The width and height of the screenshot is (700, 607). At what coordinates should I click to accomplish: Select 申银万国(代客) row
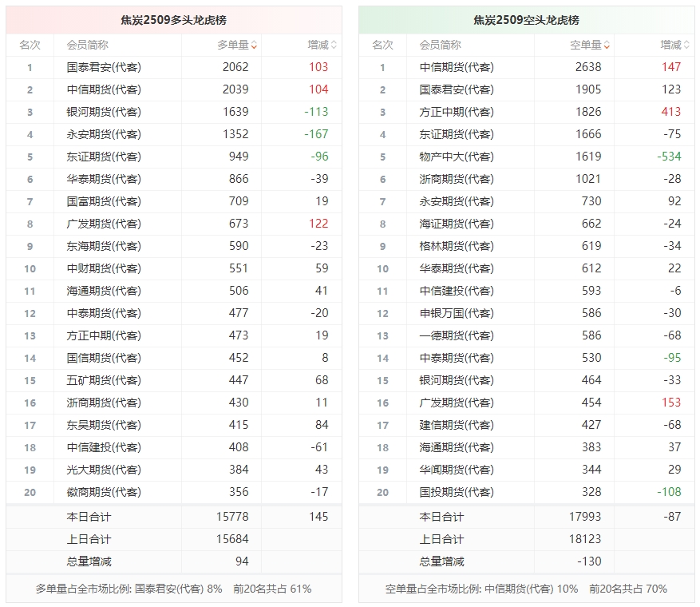point(527,313)
